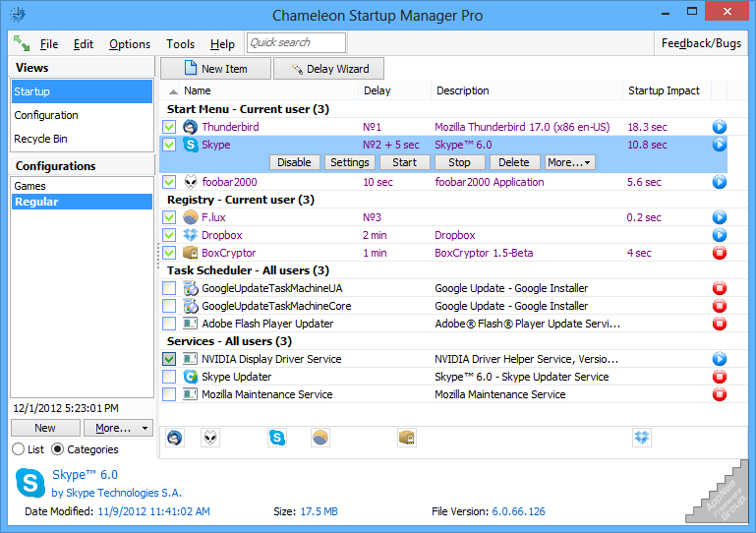Screen dimensions: 756x533
Task: Click Adobe Flash Player Updater red stop icon
Action: 719,324
